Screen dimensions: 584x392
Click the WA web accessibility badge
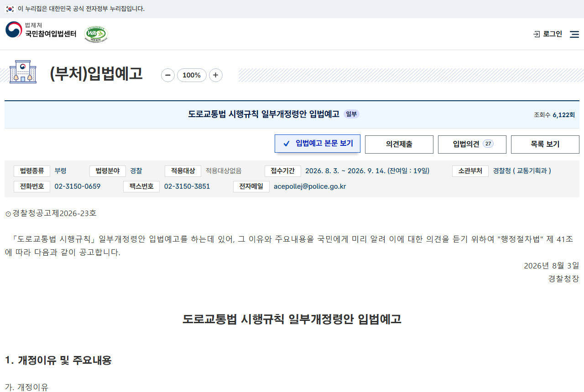96,34
